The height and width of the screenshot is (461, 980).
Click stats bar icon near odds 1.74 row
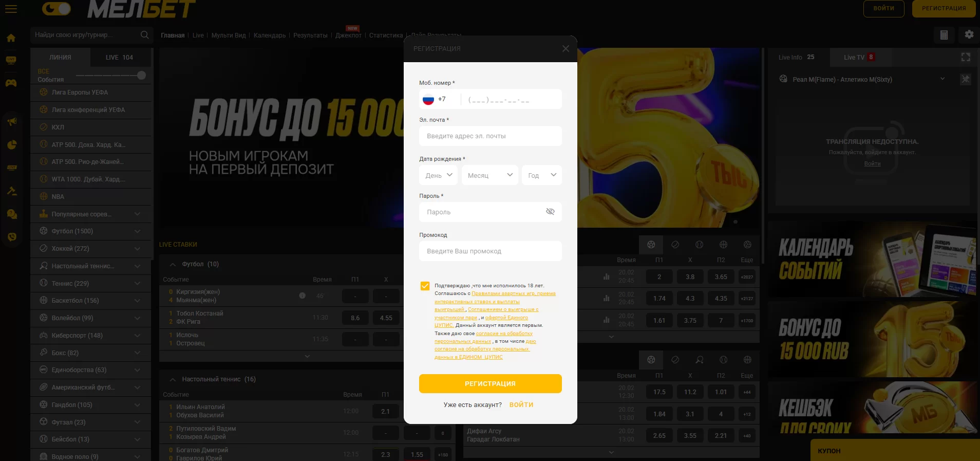click(607, 298)
